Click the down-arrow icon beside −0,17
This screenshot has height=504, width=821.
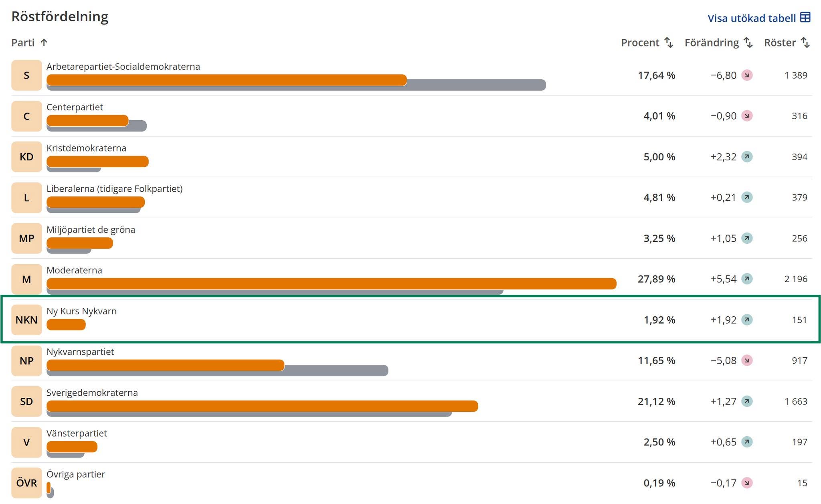tap(747, 483)
